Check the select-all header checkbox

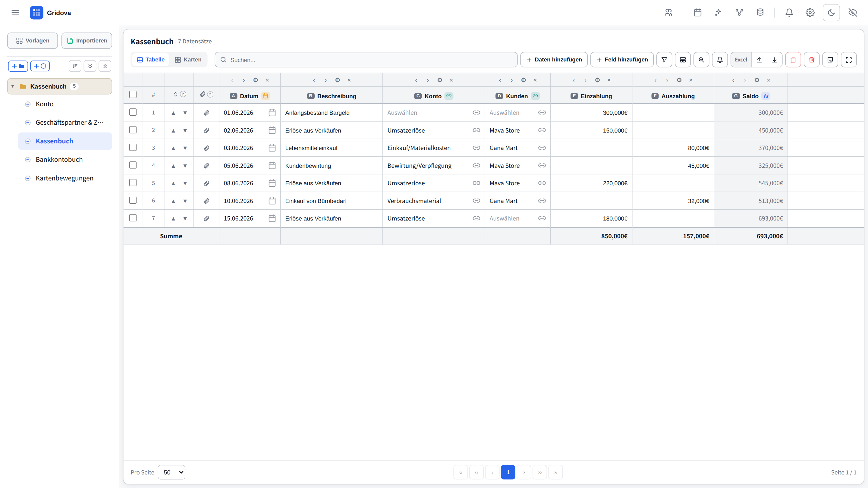pos(133,95)
